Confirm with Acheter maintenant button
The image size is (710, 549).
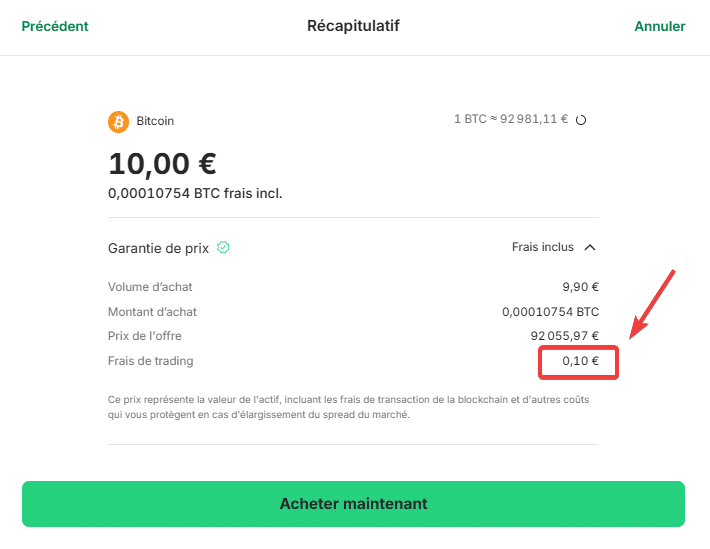point(353,504)
